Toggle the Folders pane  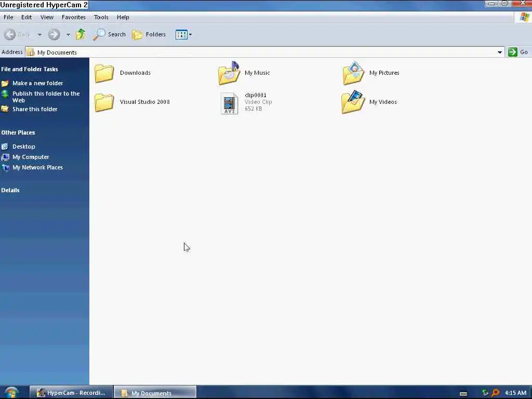[x=149, y=34]
